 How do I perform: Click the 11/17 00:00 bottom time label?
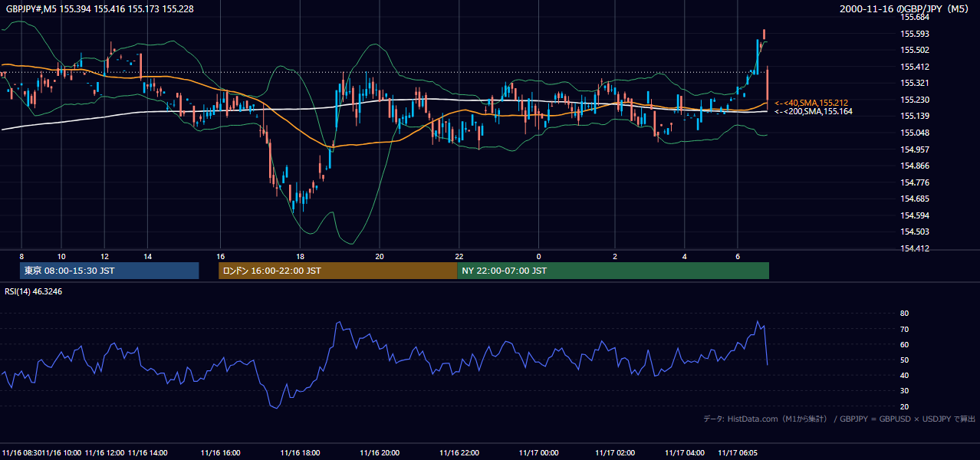(538, 452)
